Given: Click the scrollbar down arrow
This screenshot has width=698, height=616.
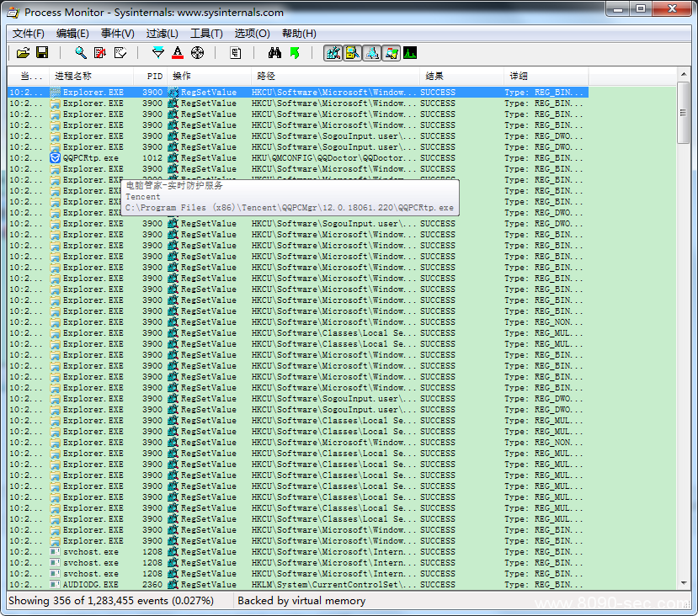Looking at the screenshot, I should coord(684,583).
